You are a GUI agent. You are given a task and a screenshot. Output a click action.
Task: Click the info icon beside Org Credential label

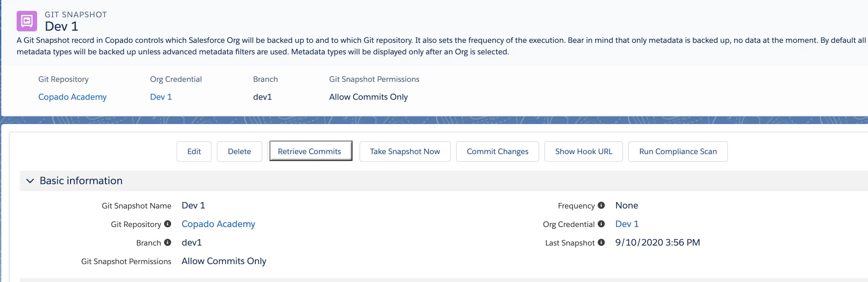click(601, 224)
